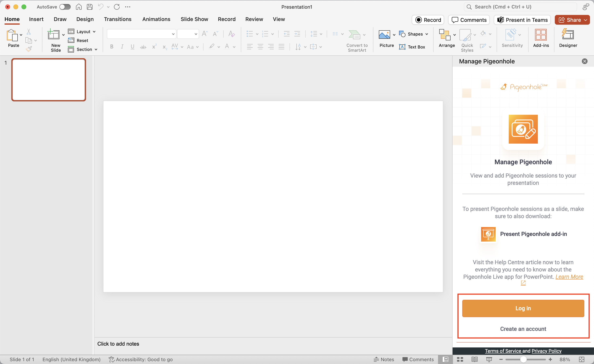Viewport: 594px width, 364px height.
Task: Switch to the Design tab
Action: pyautogui.click(x=85, y=19)
